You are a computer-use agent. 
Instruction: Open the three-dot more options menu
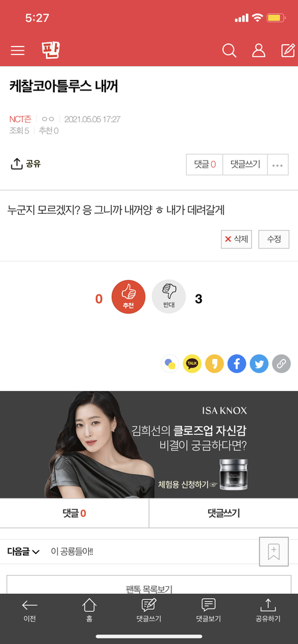click(278, 165)
